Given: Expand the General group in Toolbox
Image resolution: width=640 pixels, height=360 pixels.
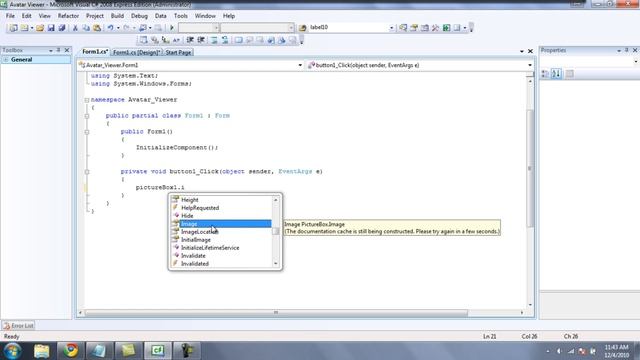Looking at the screenshot, I should [6, 60].
